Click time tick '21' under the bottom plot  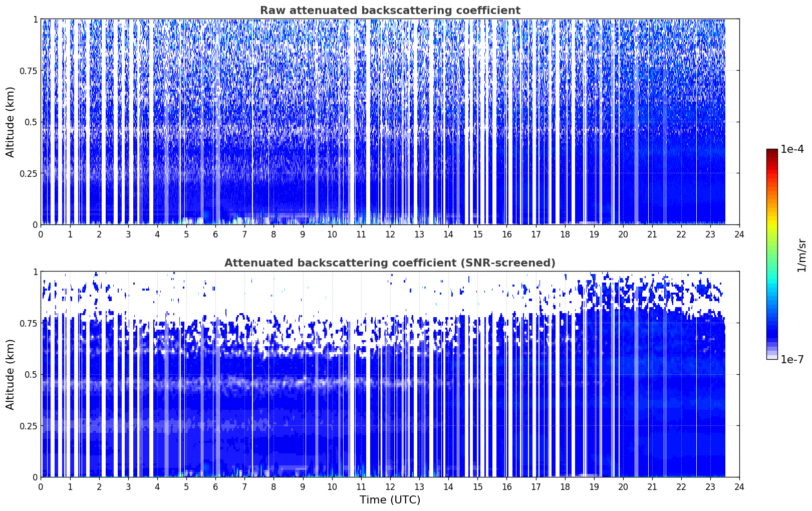(652, 486)
